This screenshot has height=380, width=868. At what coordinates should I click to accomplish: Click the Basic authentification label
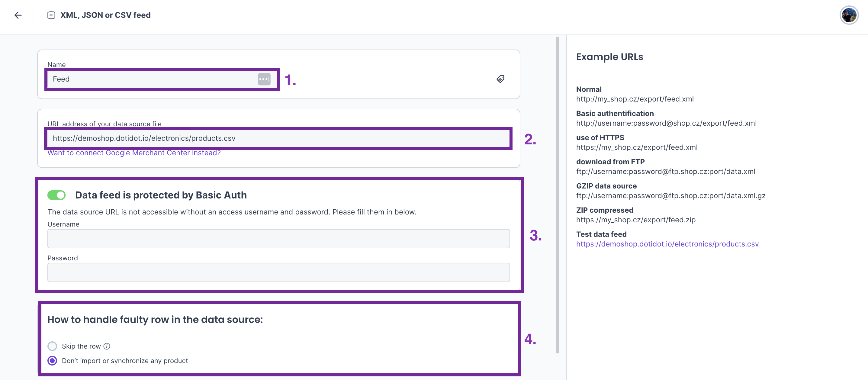[x=615, y=114]
